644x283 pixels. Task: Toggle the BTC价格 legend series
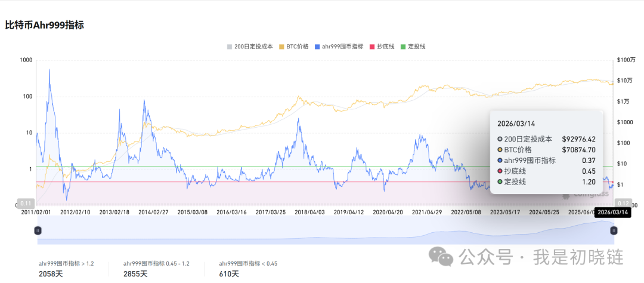click(293, 47)
